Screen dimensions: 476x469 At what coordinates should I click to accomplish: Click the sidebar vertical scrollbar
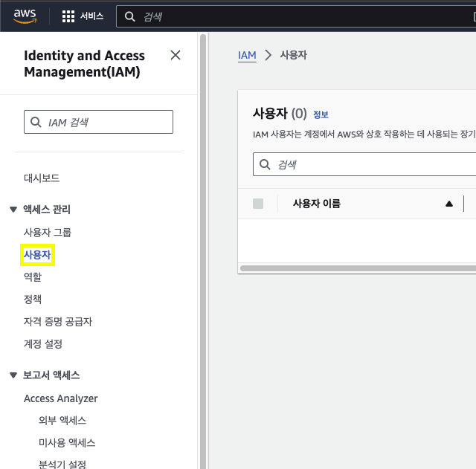(203, 252)
